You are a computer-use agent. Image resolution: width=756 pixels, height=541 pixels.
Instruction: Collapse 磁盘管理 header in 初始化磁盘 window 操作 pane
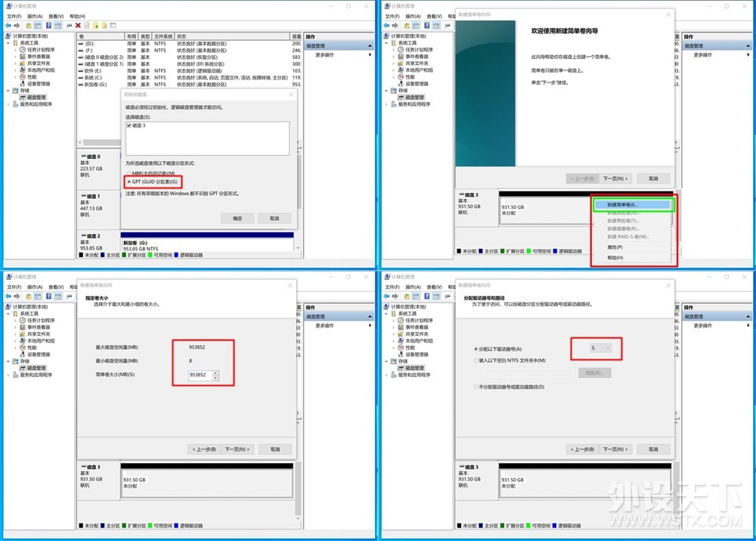coord(370,46)
